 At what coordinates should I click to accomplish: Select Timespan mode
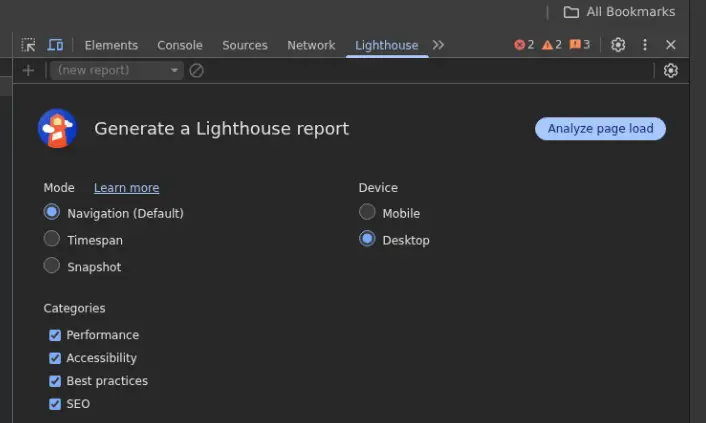tap(52, 238)
